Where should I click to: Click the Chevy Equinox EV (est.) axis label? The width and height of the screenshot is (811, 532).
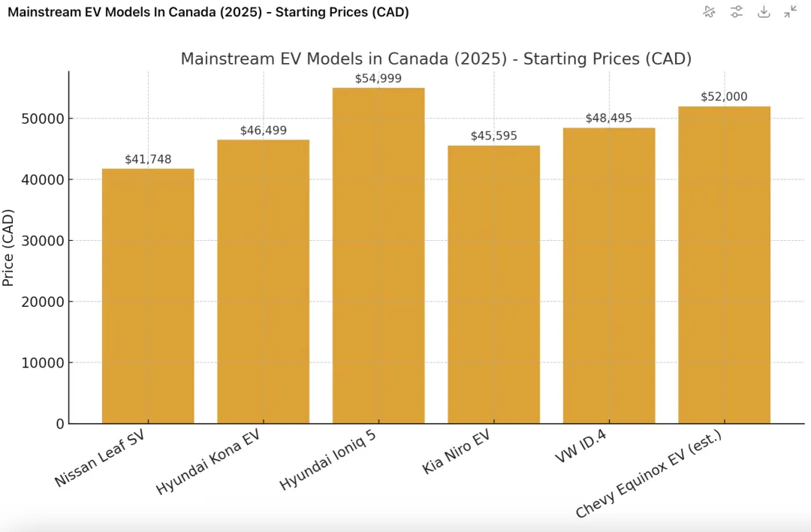coord(649,473)
